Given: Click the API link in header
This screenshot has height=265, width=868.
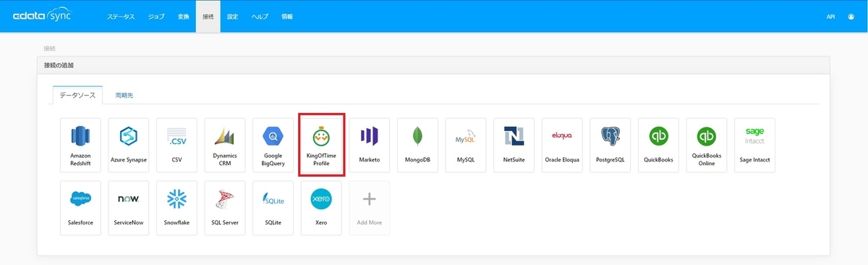Looking at the screenshot, I should [x=830, y=16].
